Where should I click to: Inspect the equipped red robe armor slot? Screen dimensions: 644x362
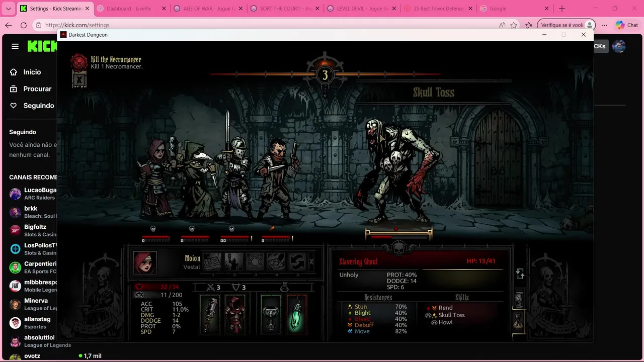pyautogui.click(x=235, y=314)
